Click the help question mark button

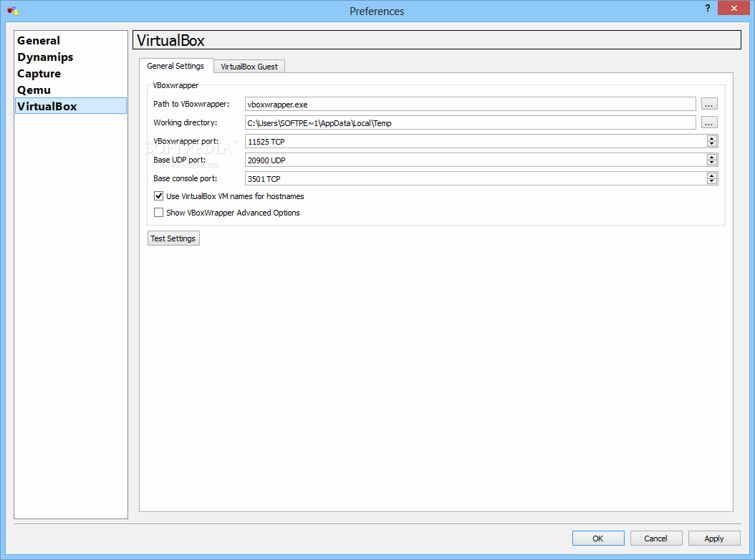tap(707, 8)
